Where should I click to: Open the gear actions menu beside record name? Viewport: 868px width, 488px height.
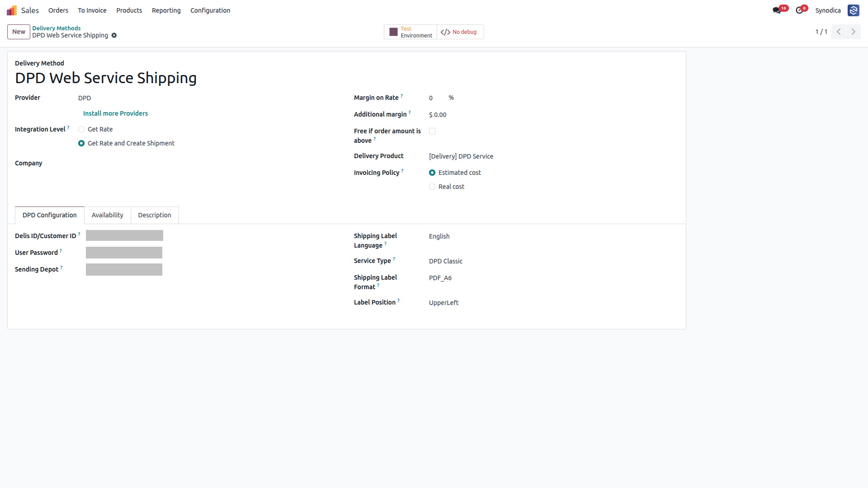tap(114, 35)
